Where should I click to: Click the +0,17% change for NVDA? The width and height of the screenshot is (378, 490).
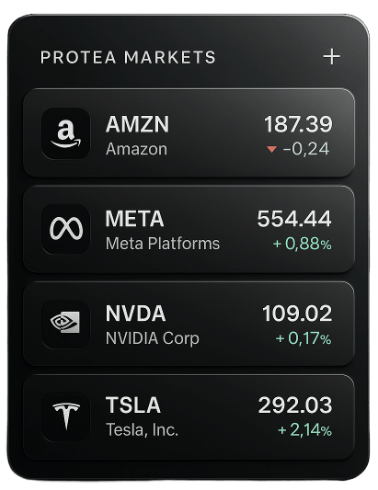coord(303,338)
